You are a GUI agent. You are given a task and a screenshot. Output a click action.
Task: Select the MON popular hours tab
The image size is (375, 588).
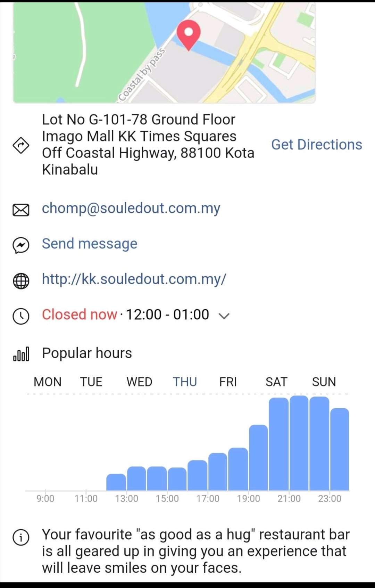click(x=48, y=382)
